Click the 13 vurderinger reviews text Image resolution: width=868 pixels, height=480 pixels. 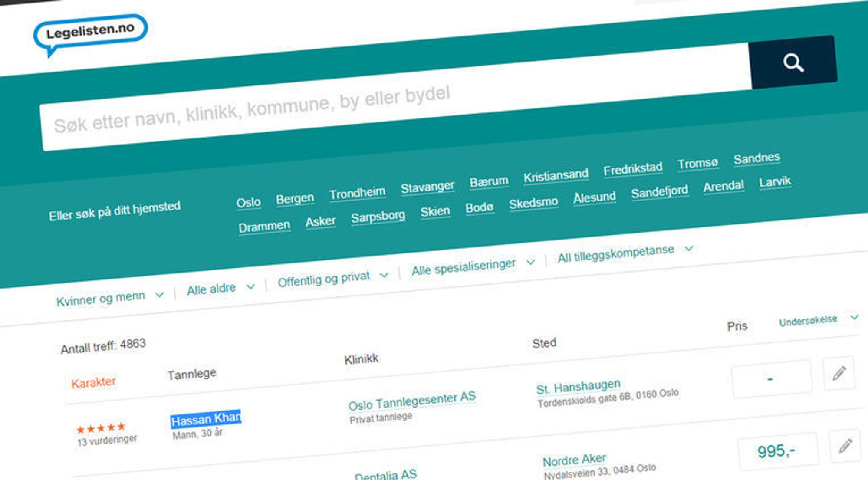[107, 440]
